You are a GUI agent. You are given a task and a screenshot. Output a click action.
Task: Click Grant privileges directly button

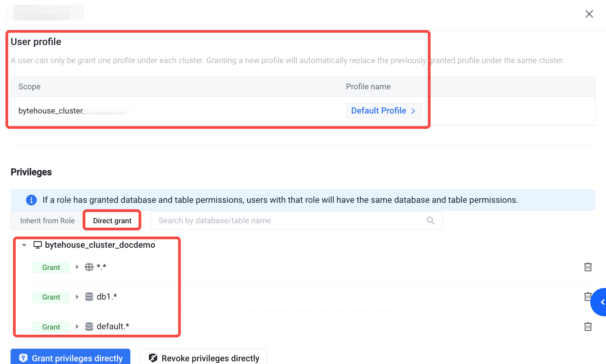click(x=70, y=358)
